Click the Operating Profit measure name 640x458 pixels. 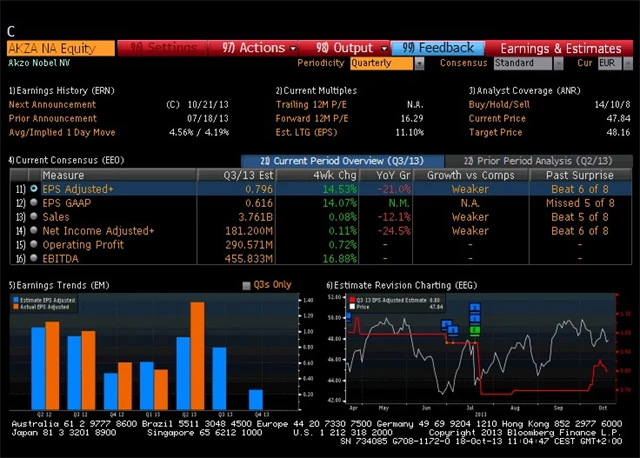coord(83,245)
